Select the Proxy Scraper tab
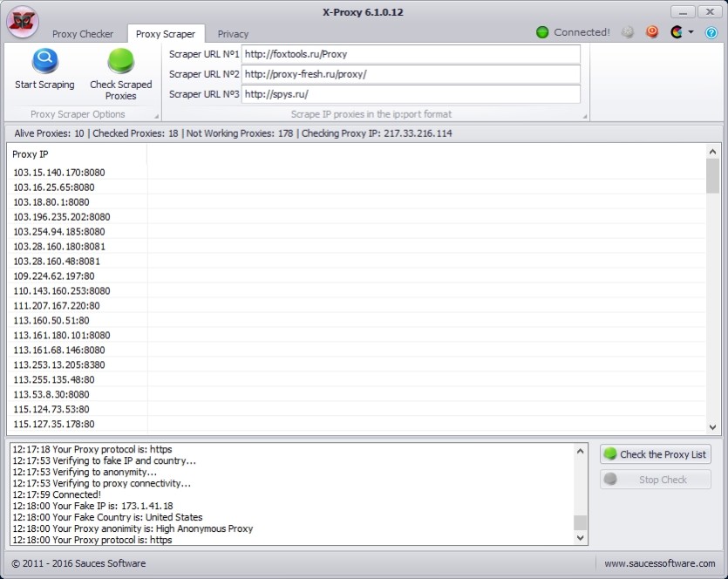 point(166,34)
